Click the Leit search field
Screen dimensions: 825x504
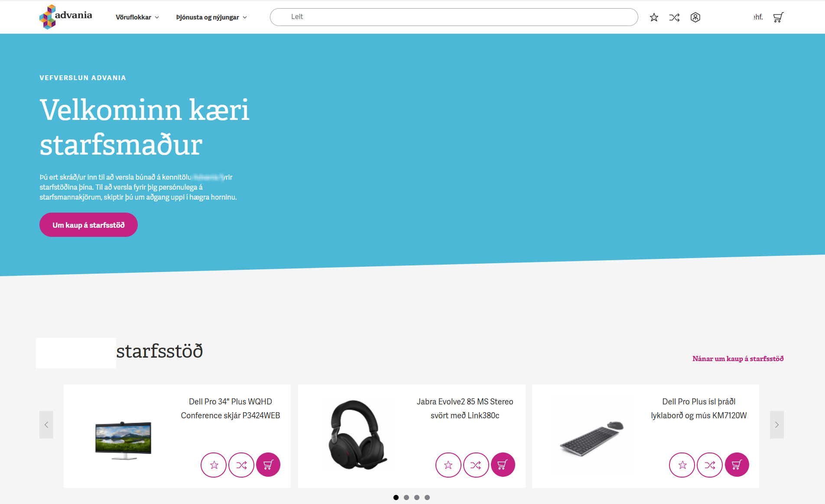coord(454,17)
